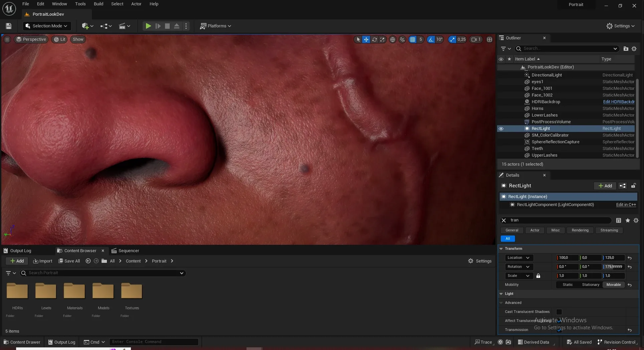Click Edit HDRIBackdrop link

coord(619,102)
